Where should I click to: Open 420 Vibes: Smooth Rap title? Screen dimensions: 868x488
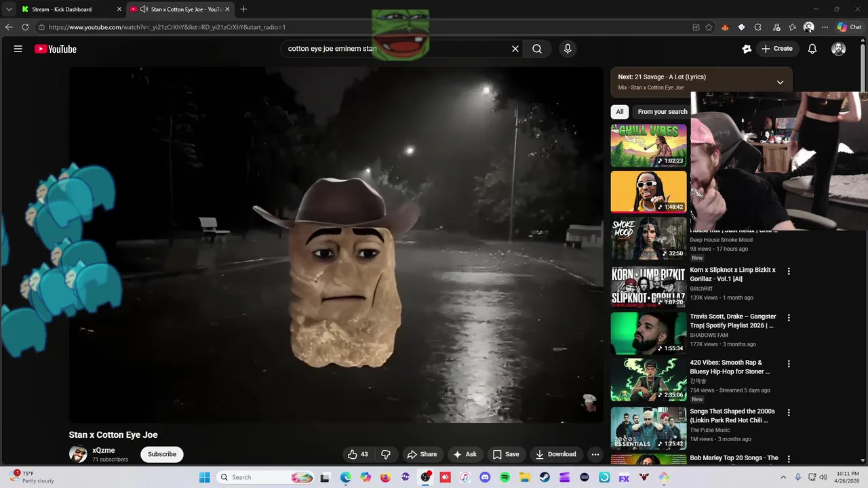pyautogui.click(x=730, y=367)
